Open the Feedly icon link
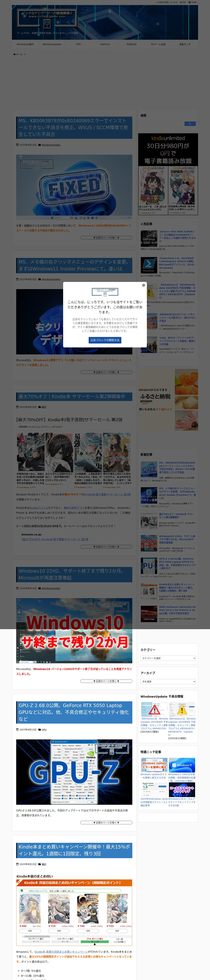 click(193, 2)
